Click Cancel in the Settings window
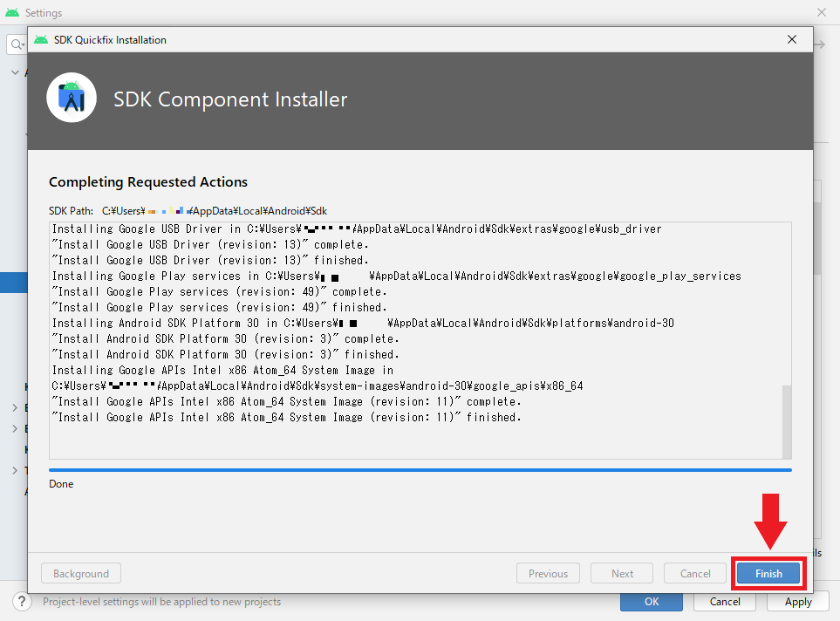 [725, 602]
